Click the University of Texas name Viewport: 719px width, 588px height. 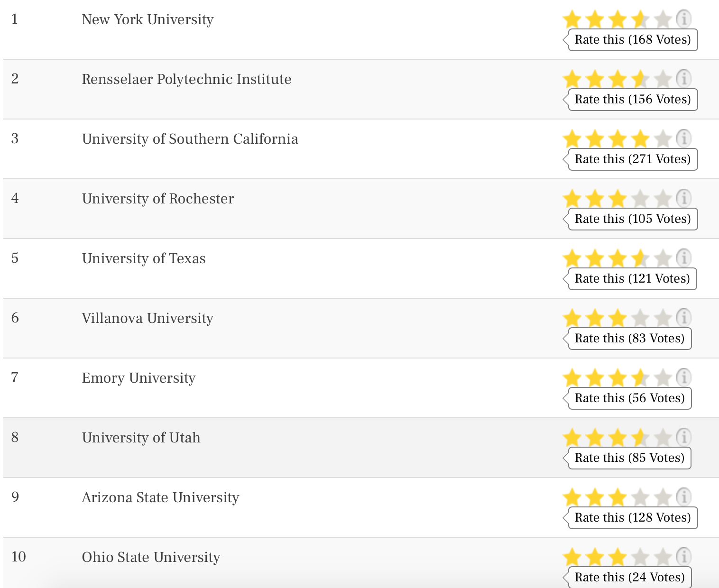[144, 258]
